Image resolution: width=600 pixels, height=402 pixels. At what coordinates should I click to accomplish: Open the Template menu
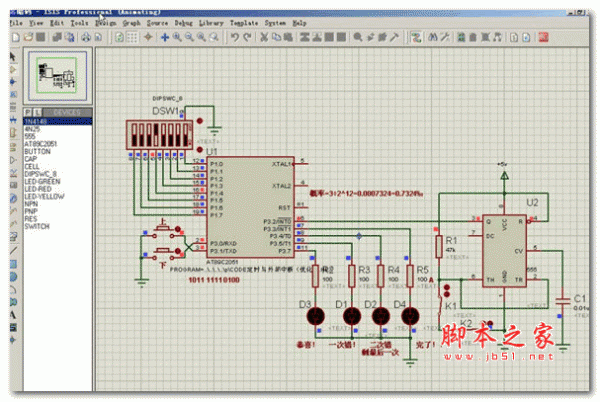pos(244,23)
